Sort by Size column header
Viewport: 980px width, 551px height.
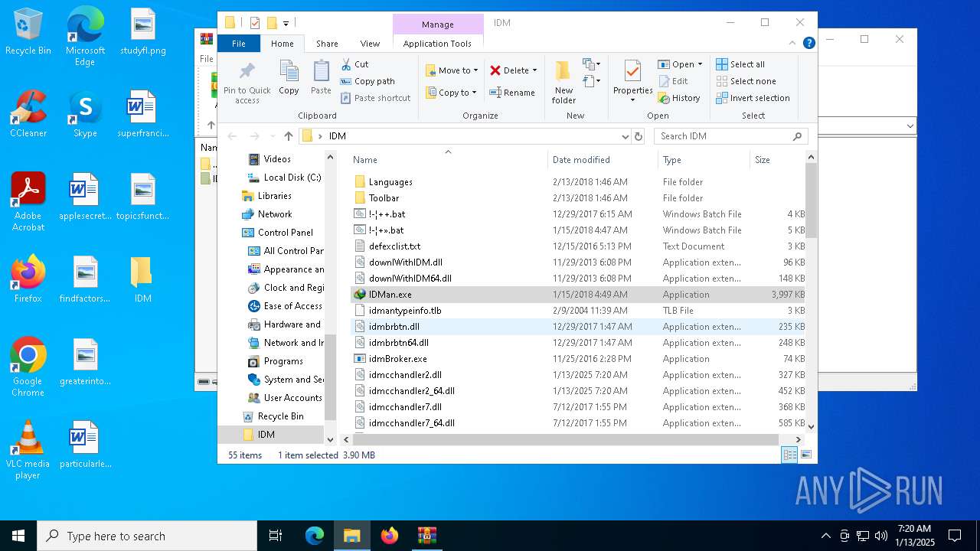point(777,159)
